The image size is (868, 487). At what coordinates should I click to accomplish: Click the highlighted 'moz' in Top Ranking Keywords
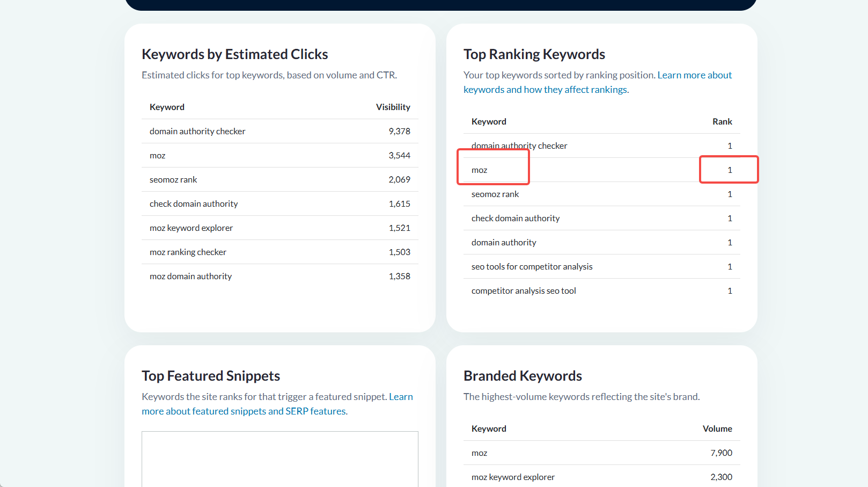480,170
